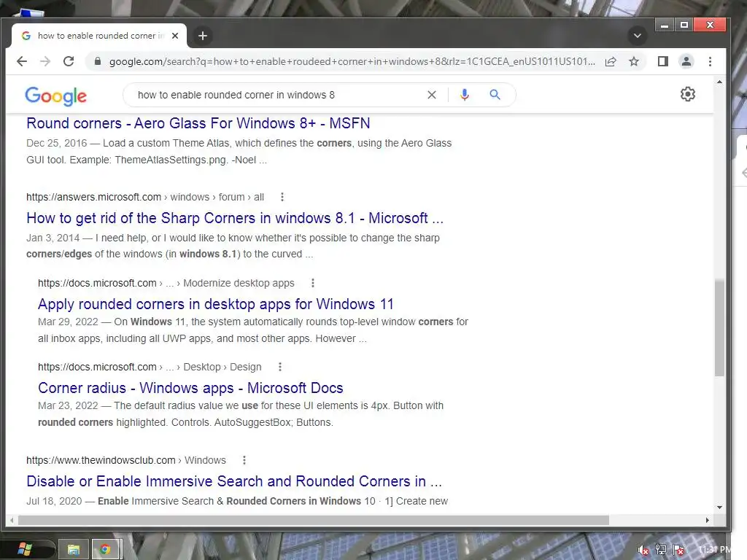Open more options for 'Desktop › Design' result
This screenshot has width=747, height=560.
point(279,367)
